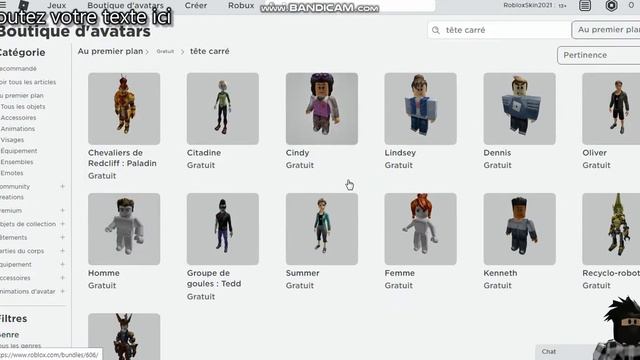This screenshot has width=640, height=360.
Task: Open the Chevaliers de Redcliff Paladin thumbnail
Action: [x=124, y=109]
